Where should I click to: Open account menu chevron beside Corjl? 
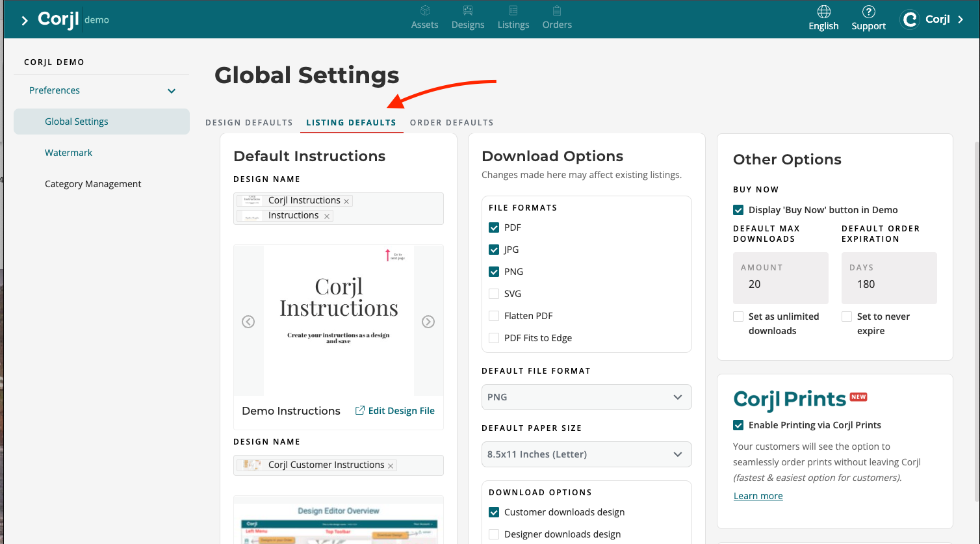point(961,19)
